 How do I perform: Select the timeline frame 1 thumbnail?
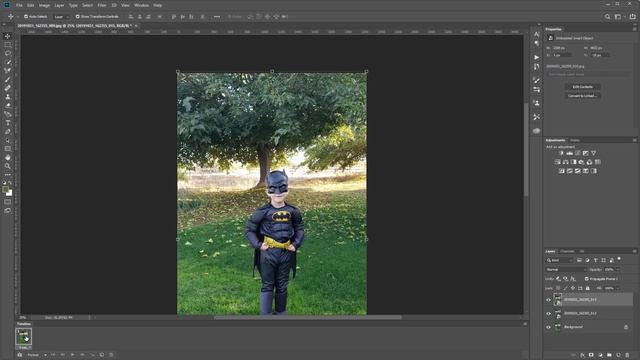(x=23, y=336)
